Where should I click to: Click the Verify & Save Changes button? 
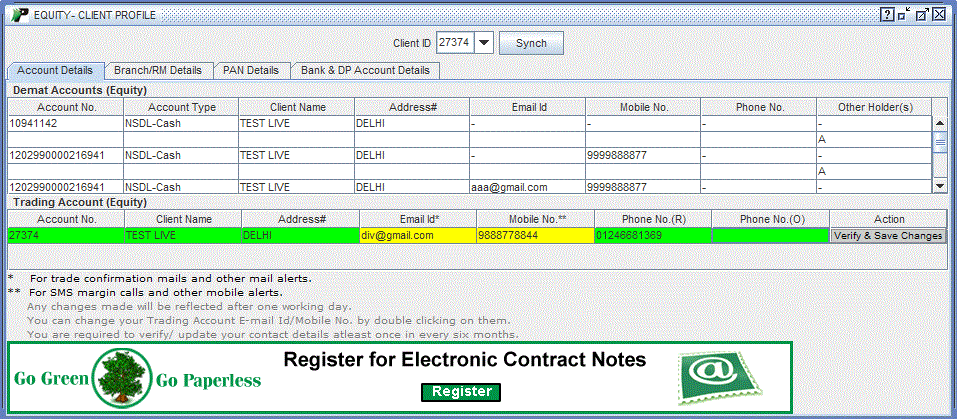click(888, 235)
